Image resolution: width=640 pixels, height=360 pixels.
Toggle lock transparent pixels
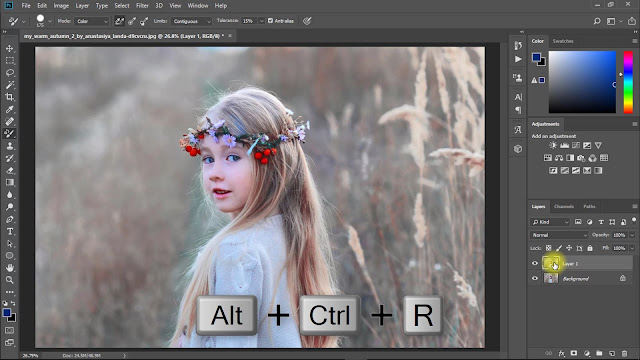pyautogui.click(x=549, y=248)
